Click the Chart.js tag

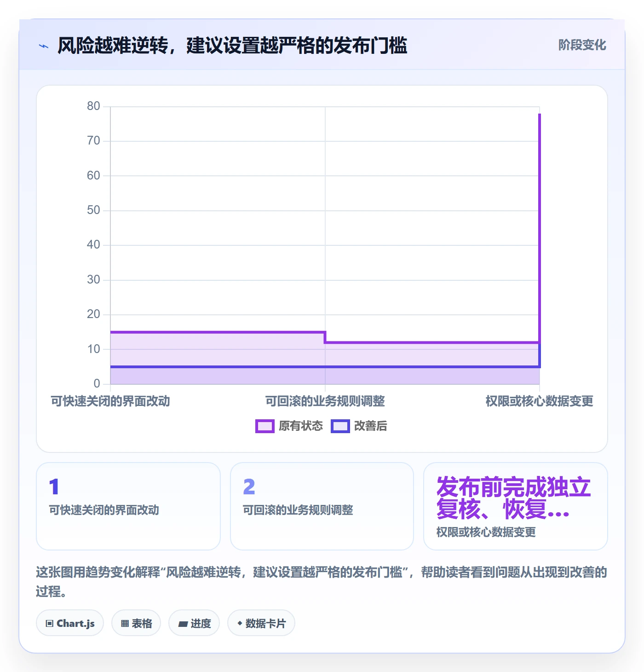pos(70,623)
